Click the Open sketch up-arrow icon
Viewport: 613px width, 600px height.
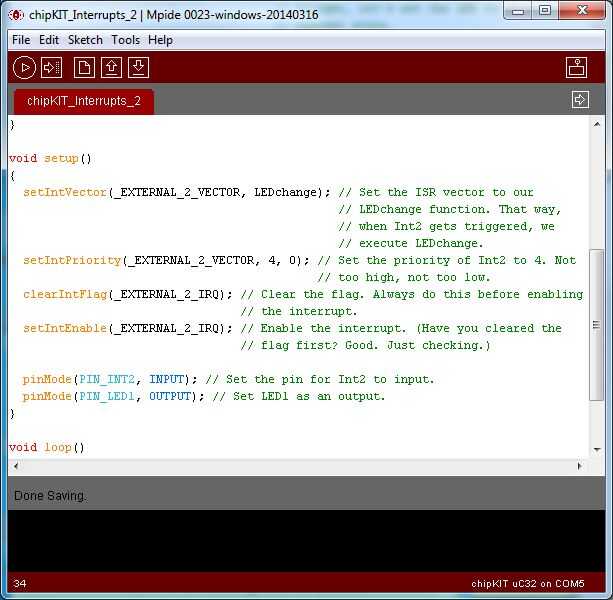[111, 68]
